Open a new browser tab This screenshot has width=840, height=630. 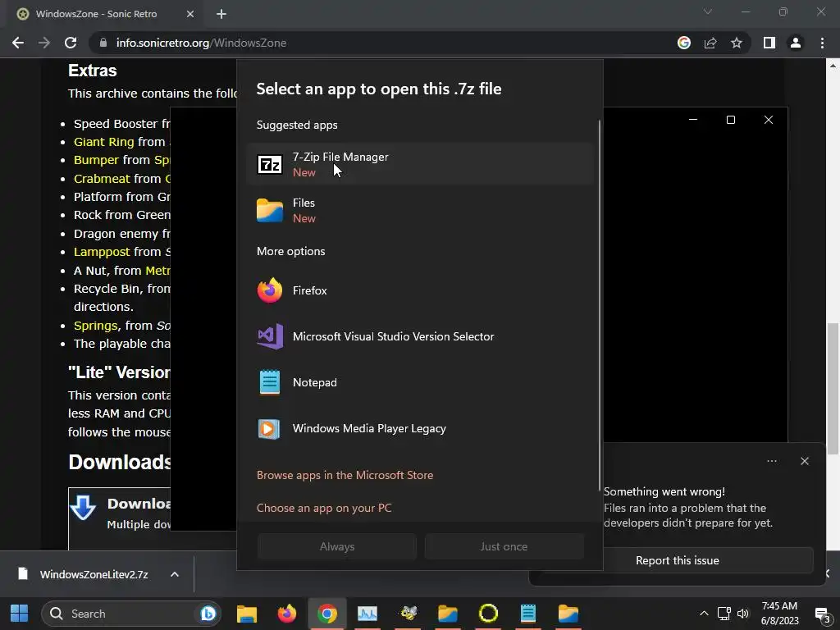221,14
